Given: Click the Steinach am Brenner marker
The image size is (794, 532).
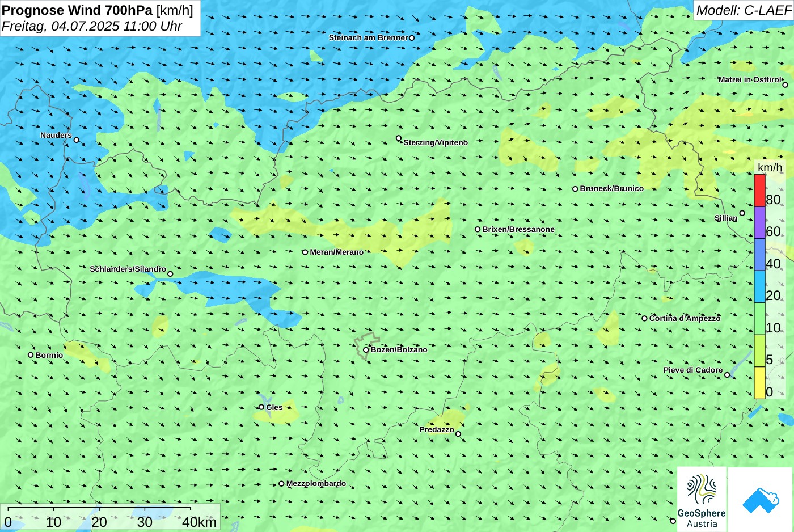Looking at the screenshot, I should pyautogui.click(x=412, y=38).
